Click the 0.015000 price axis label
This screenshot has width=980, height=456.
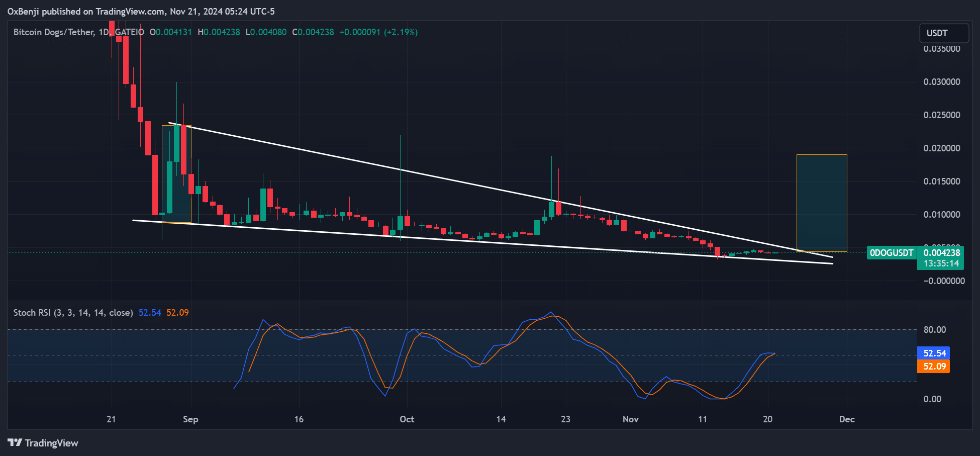coord(942,181)
